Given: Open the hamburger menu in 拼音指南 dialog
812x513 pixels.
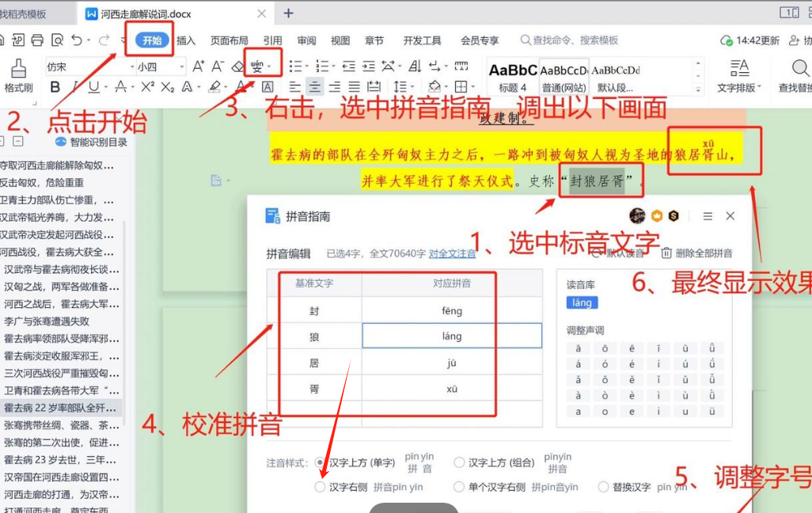Looking at the screenshot, I should (708, 216).
